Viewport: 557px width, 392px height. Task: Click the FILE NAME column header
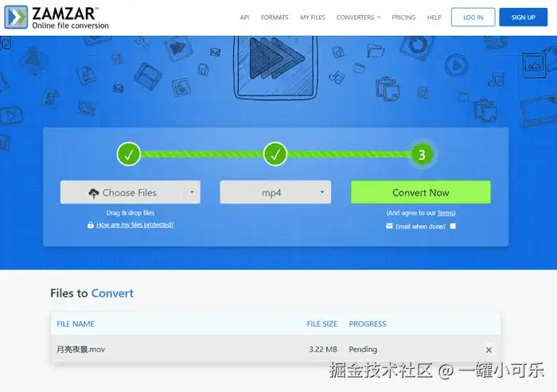point(76,324)
